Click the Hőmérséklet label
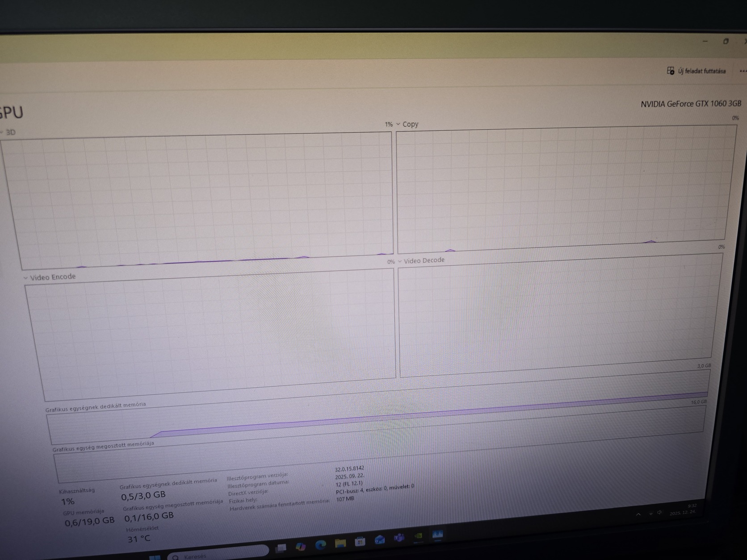The width and height of the screenshot is (747, 560). [142, 529]
